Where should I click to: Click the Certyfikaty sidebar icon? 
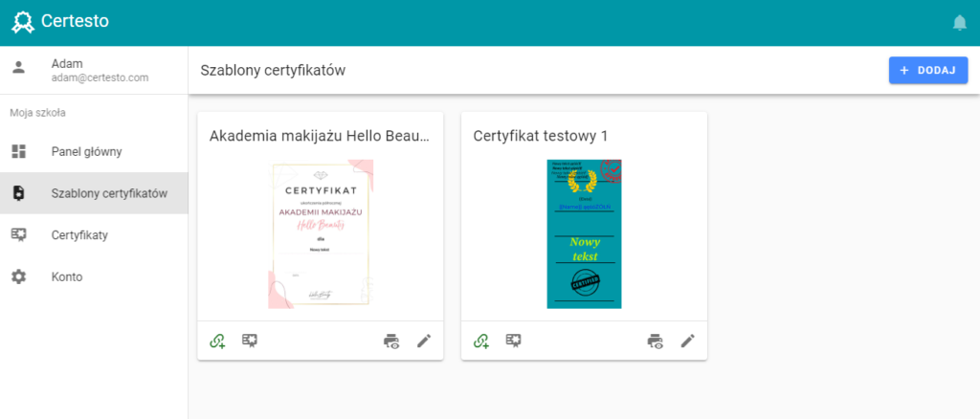pyautogui.click(x=19, y=234)
